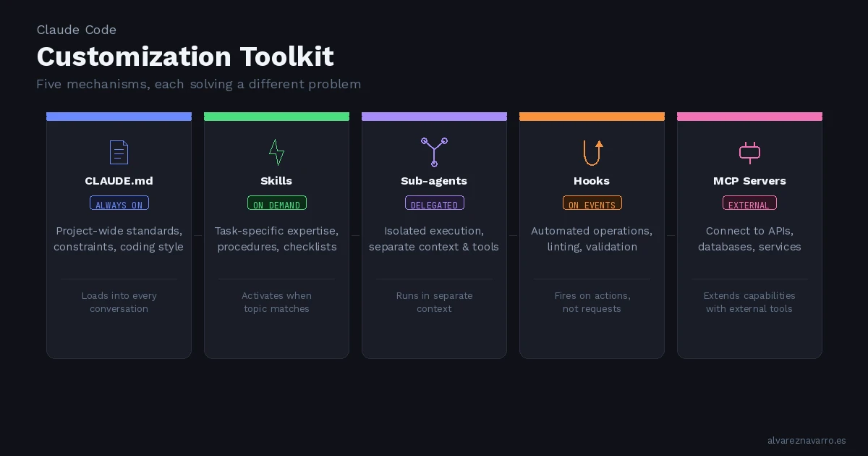Click the purple Sub-agents color bar

434,117
